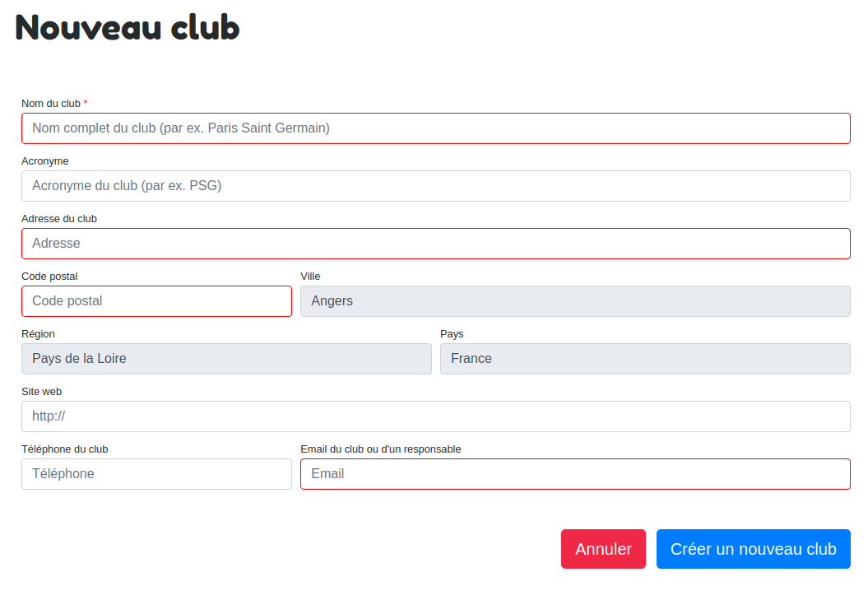Click the 'Région' label text
Screen dimensions: 868x600
click(x=38, y=334)
